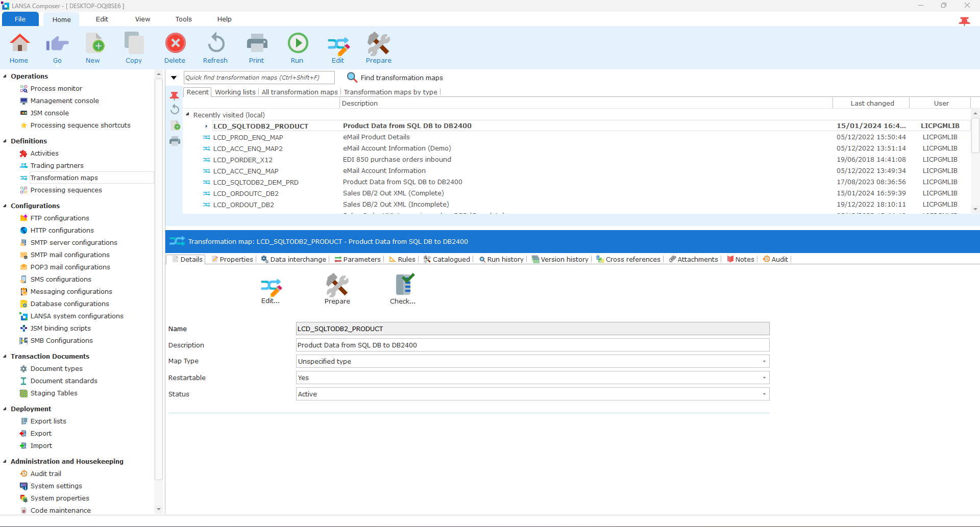Open the Status dropdown
This screenshot has width=980, height=527.
(764, 394)
